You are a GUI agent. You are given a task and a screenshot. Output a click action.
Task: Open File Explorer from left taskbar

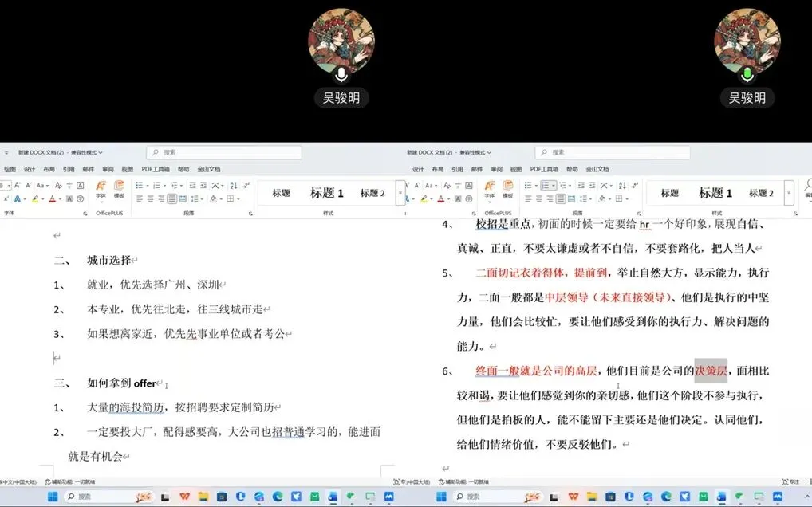203,497
